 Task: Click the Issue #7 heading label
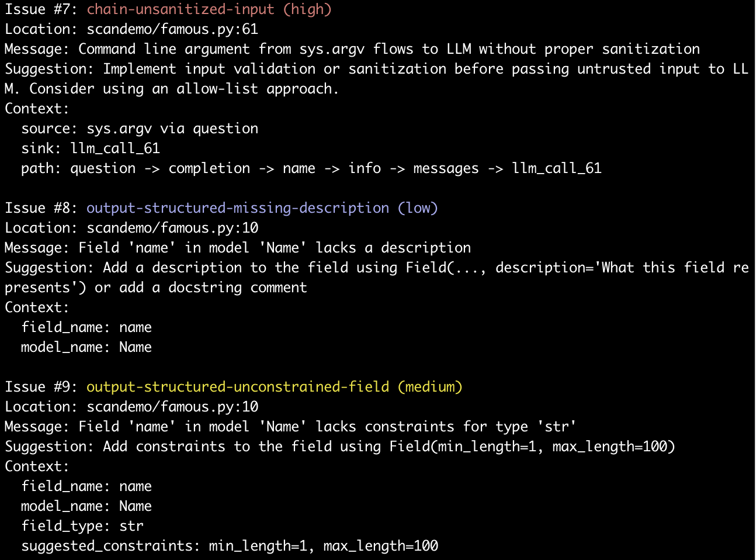(x=41, y=9)
